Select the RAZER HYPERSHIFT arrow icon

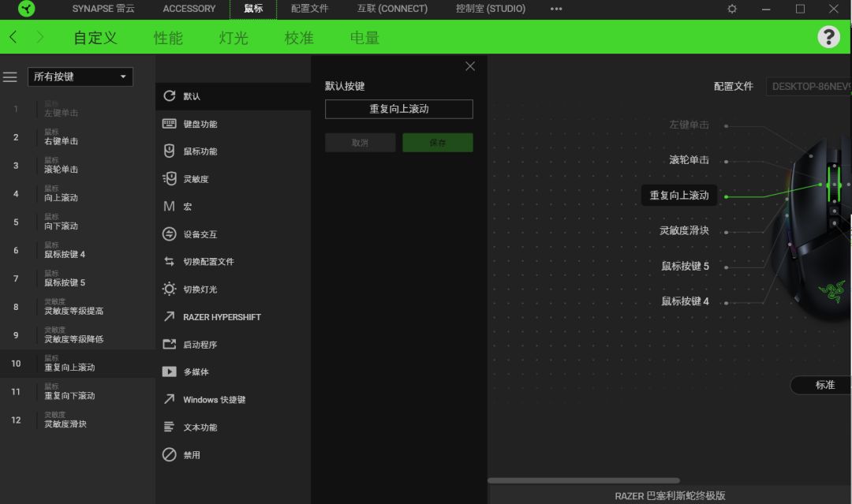tap(169, 316)
